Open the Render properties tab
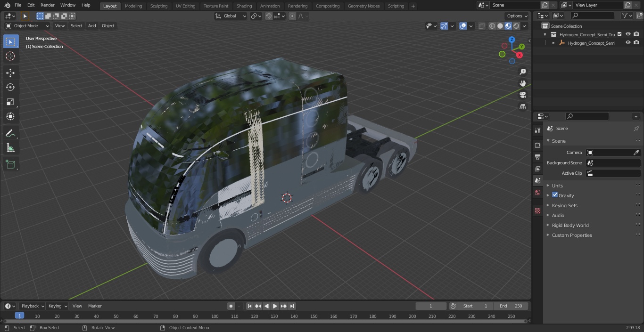The height and width of the screenshot is (332, 644). 537,145
